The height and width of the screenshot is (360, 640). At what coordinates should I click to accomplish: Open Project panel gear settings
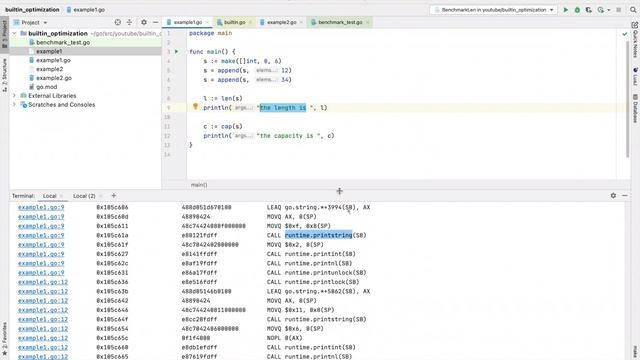pyautogui.click(x=144, y=22)
